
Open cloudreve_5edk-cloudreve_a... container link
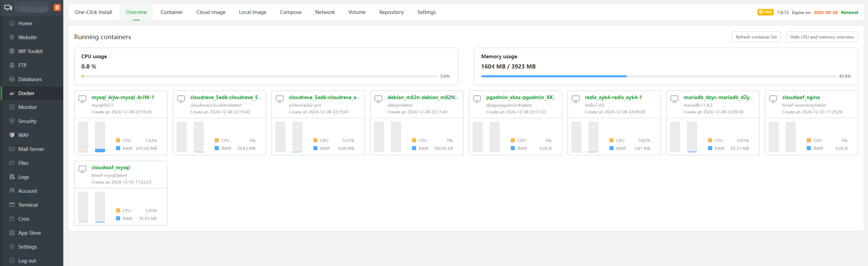tap(324, 97)
